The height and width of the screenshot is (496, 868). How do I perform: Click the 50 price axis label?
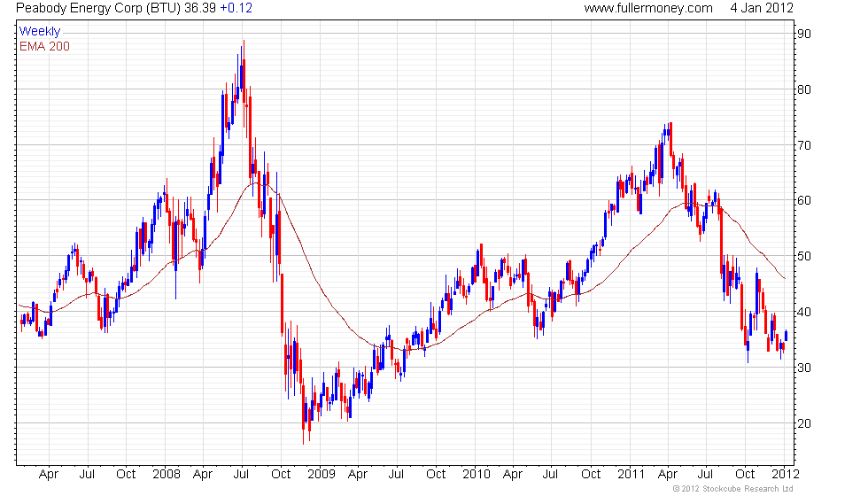click(x=804, y=256)
